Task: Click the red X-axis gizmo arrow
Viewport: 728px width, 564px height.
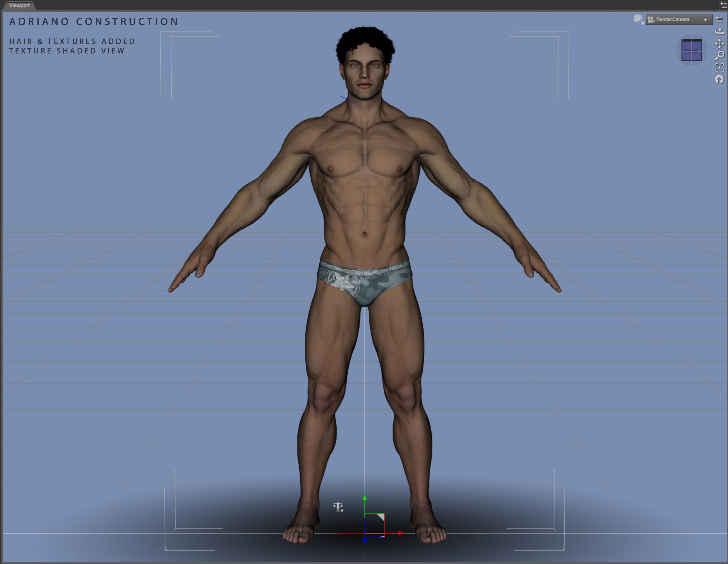Action: click(x=401, y=533)
